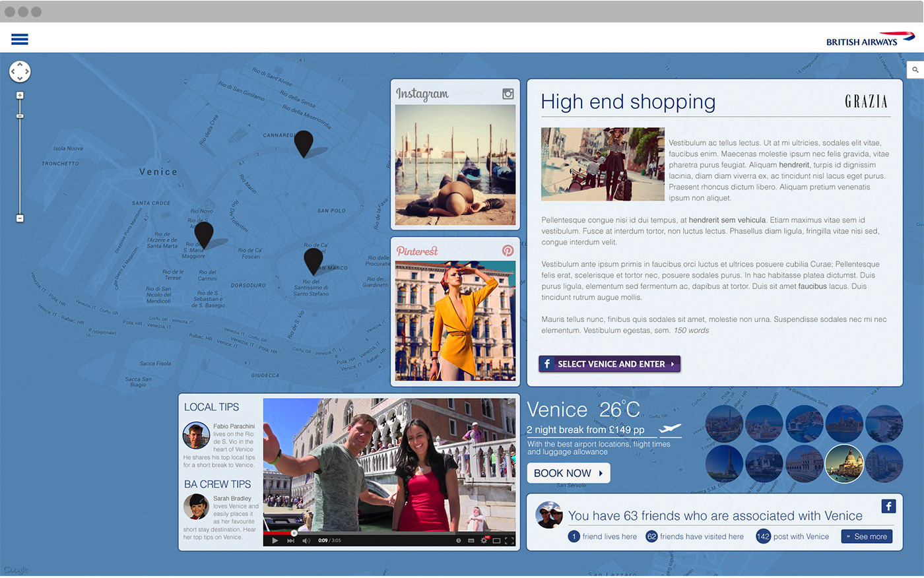Screen dimensions: 924x578
Task: Select the highlighted Venice destination thumbnail
Action: pos(844,464)
